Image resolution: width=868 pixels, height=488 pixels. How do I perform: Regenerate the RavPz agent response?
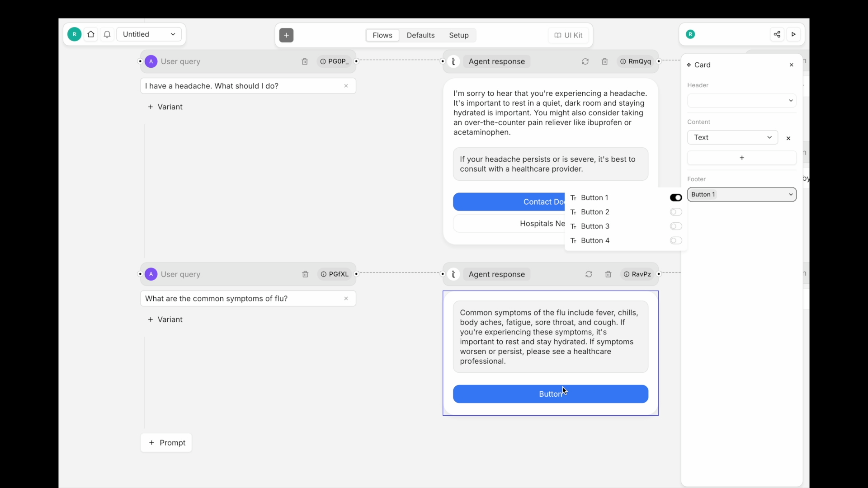pos(589,274)
